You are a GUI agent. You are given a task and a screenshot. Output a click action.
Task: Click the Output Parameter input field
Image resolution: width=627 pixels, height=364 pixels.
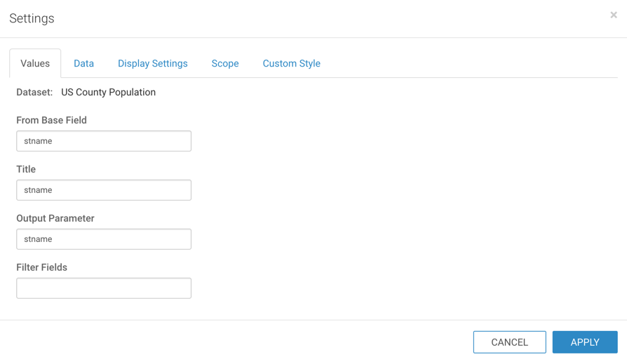pos(104,239)
